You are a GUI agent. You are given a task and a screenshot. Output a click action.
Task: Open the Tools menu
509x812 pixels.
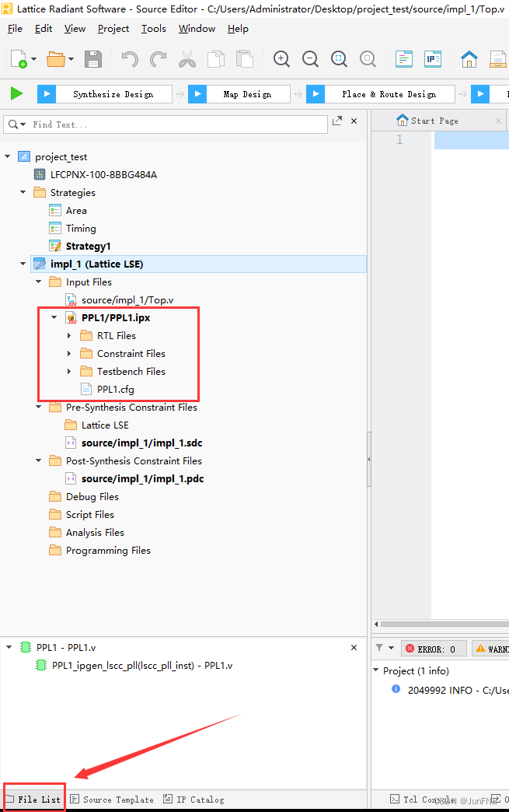click(154, 29)
